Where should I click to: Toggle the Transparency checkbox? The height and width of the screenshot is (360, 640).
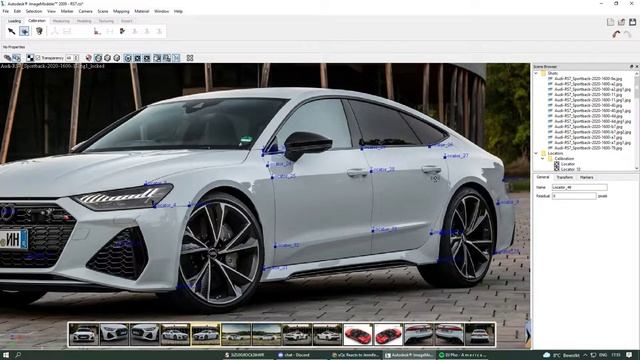point(38,58)
